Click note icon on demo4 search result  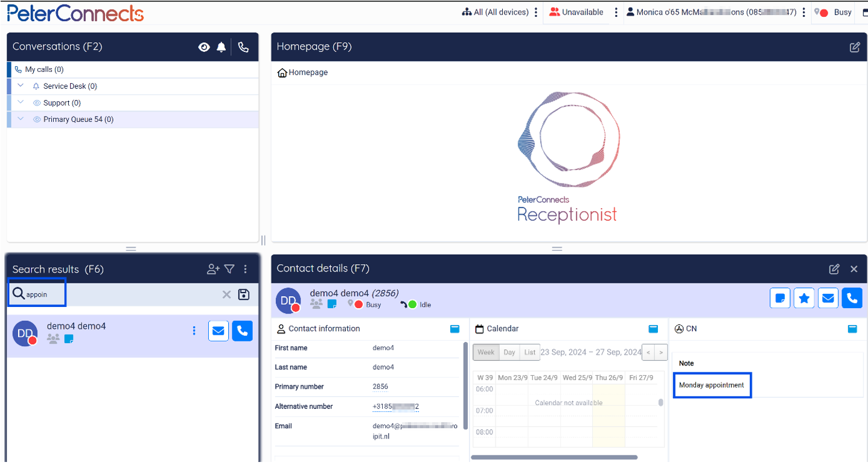coord(69,339)
